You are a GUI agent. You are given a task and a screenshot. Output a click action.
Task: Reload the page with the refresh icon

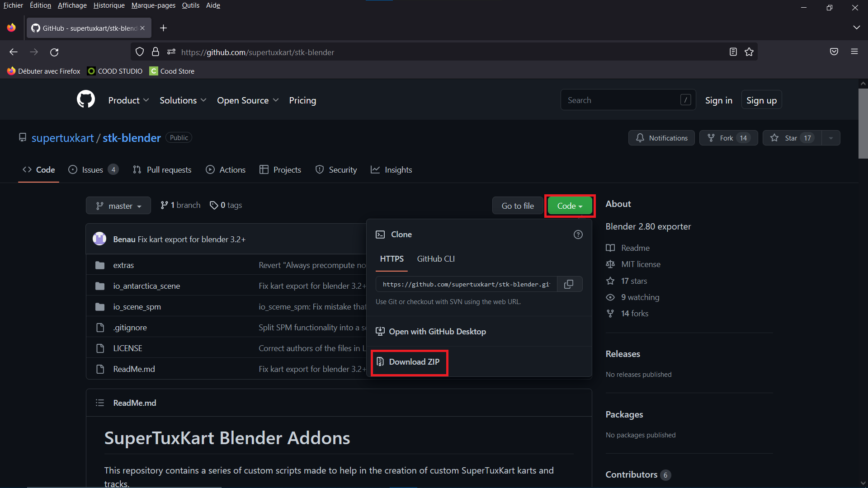54,52
